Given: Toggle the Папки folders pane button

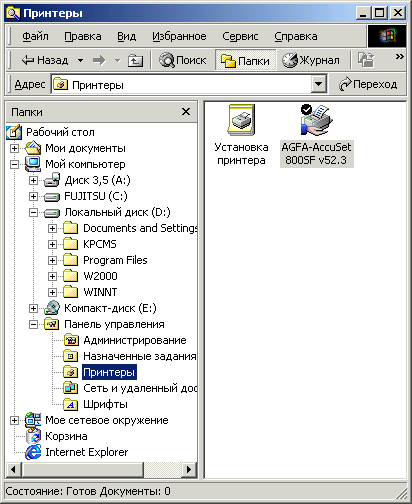Looking at the screenshot, I should (x=246, y=60).
